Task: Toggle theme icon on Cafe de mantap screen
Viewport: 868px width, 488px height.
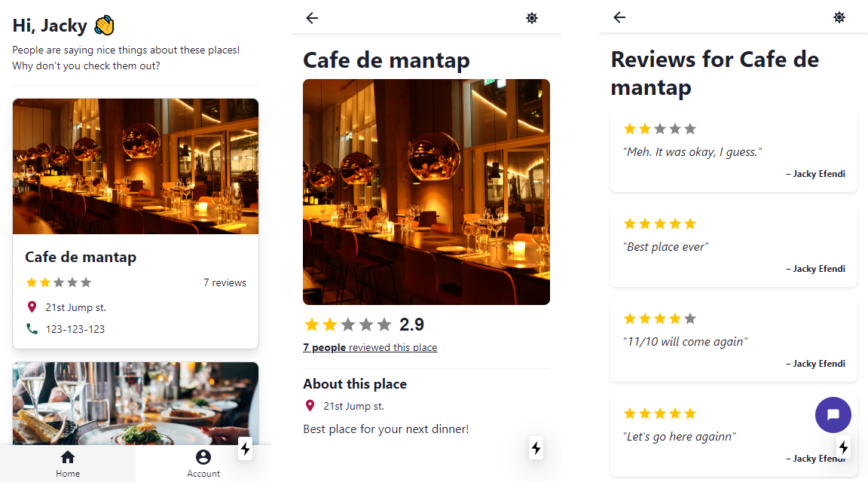Action: pos(532,18)
